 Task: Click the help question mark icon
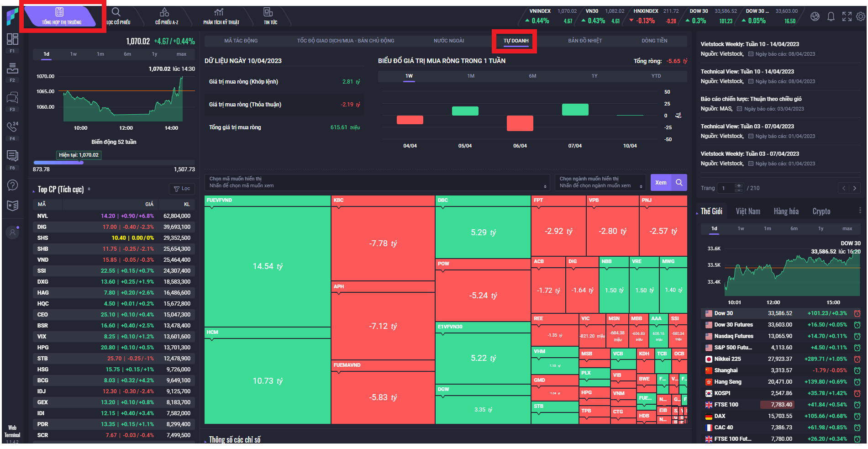click(12, 185)
